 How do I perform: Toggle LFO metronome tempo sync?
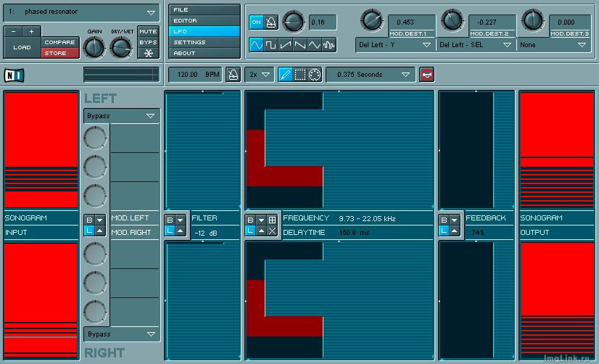coord(271,22)
